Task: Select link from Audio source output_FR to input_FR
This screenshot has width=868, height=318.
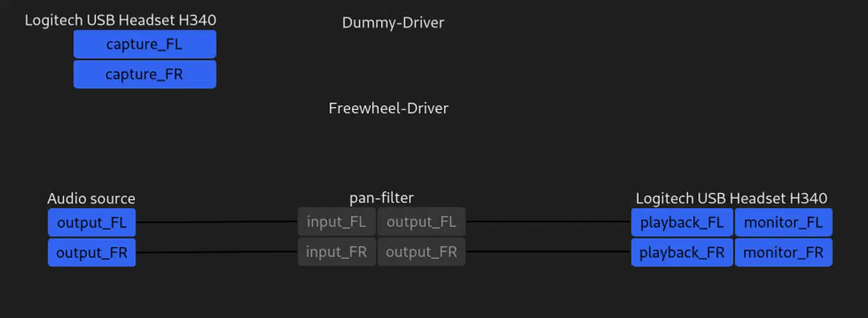Action: (217, 252)
